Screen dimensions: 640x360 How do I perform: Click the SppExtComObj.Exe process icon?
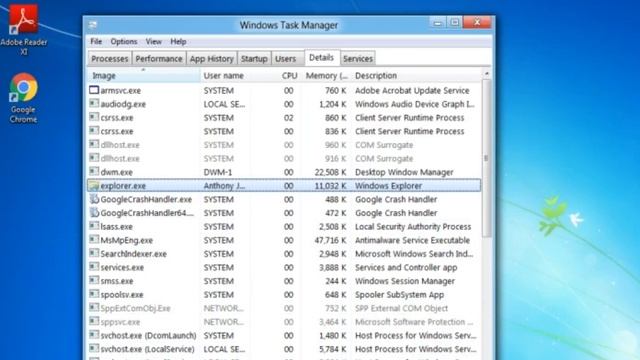pyautogui.click(x=94, y=307)
